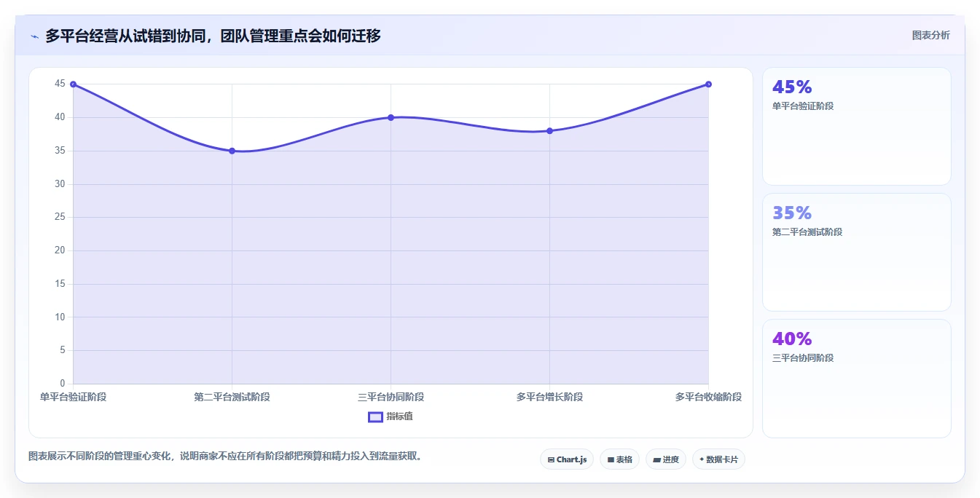Toggle the 指标值 legend item

tap(391, 416)
